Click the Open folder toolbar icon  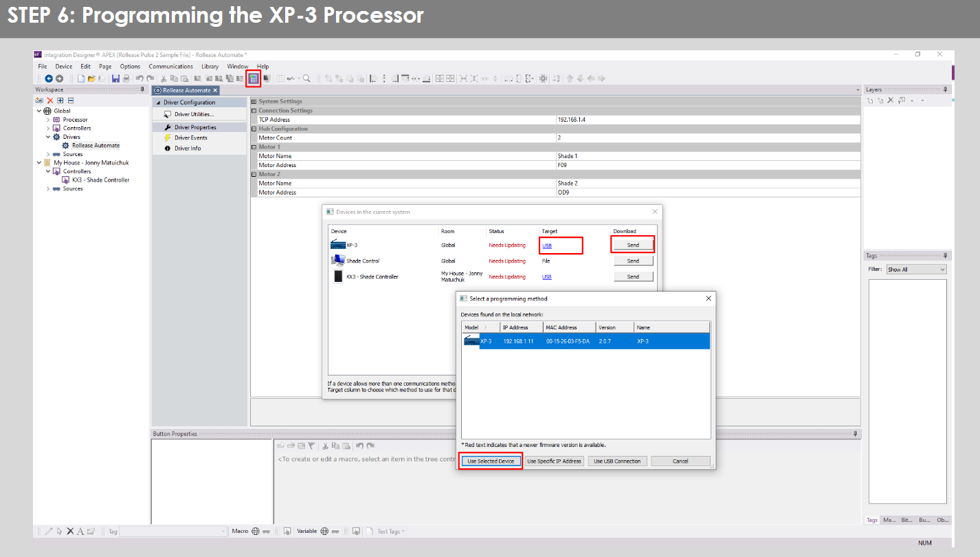91,78
